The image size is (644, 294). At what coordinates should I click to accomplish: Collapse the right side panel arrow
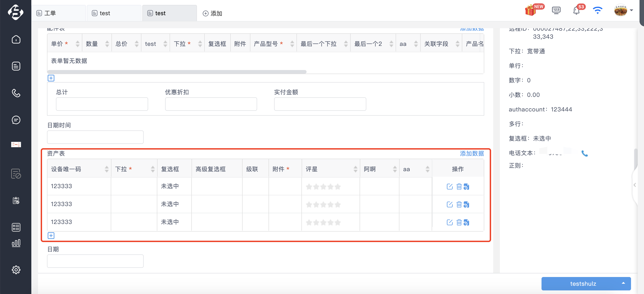(x=635, y=185)
